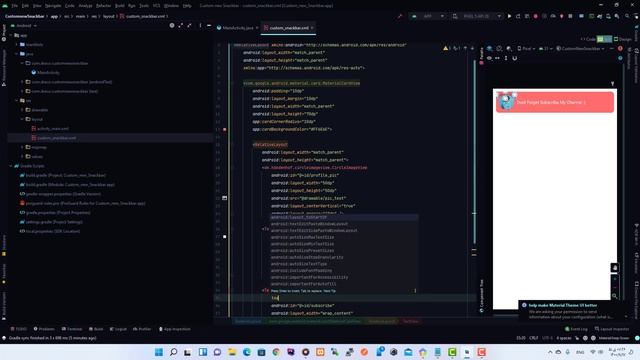This screenshot has height=360, width=640.
Task: Expand the manifests folder
Action: click(17, 44)
